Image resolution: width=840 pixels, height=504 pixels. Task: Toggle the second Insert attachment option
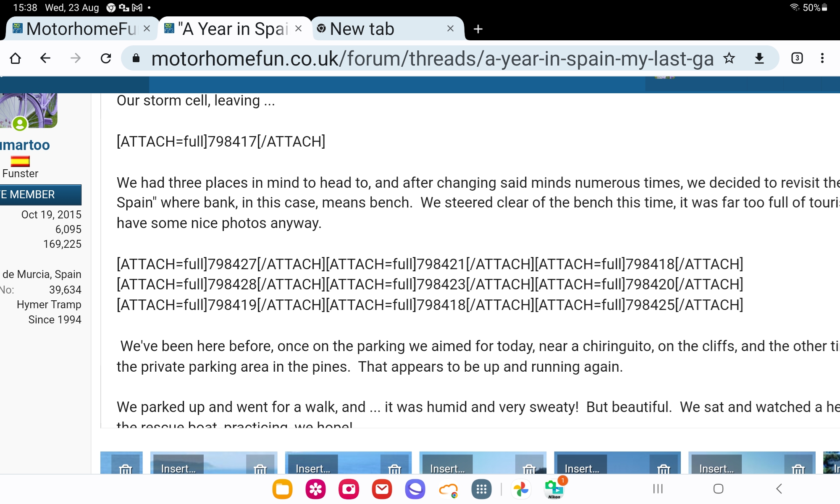click(x=312, y=468)
